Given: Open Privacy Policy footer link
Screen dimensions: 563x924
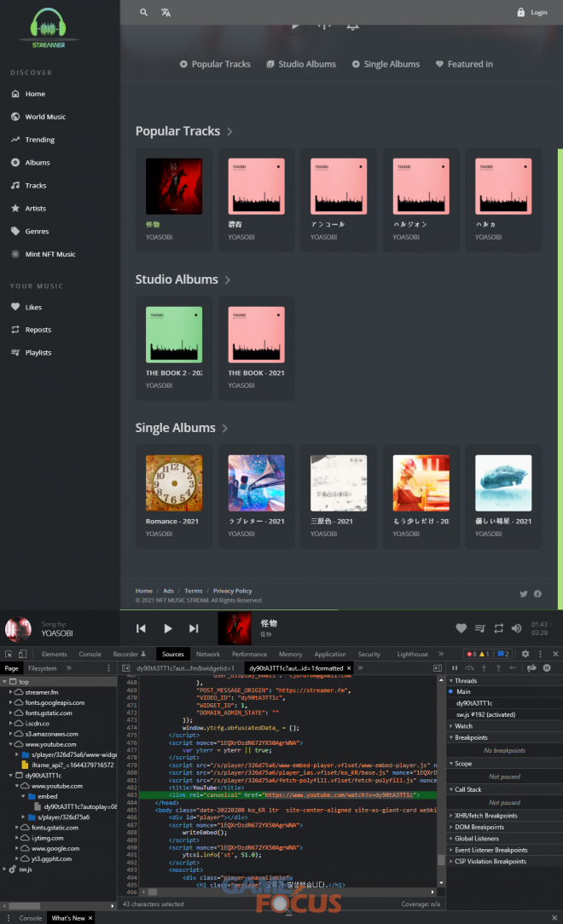Looking at the screenshot, I should click(232, 591).
